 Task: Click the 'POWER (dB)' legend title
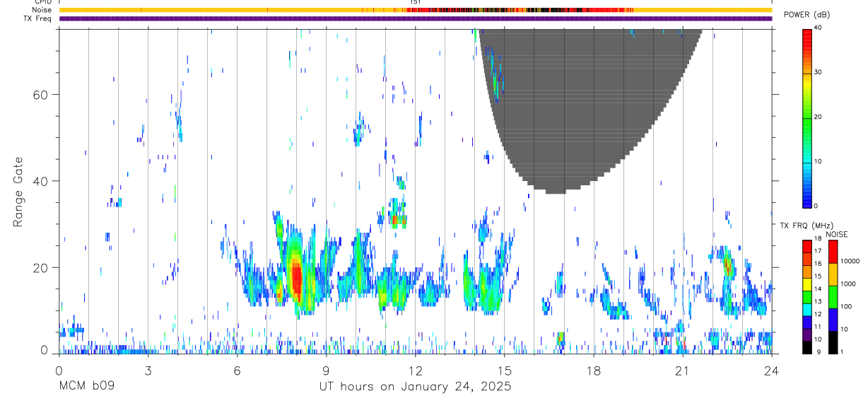(807, 15)
